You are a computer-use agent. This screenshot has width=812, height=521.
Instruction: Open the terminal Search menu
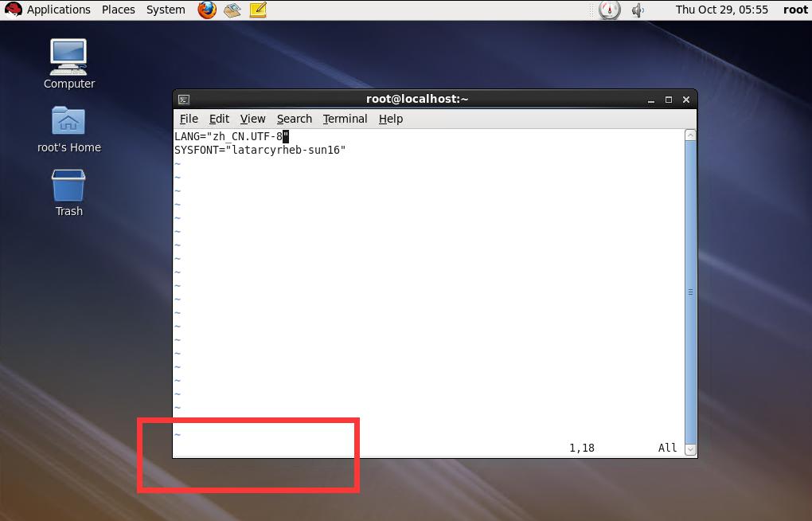tap(294, 119)
